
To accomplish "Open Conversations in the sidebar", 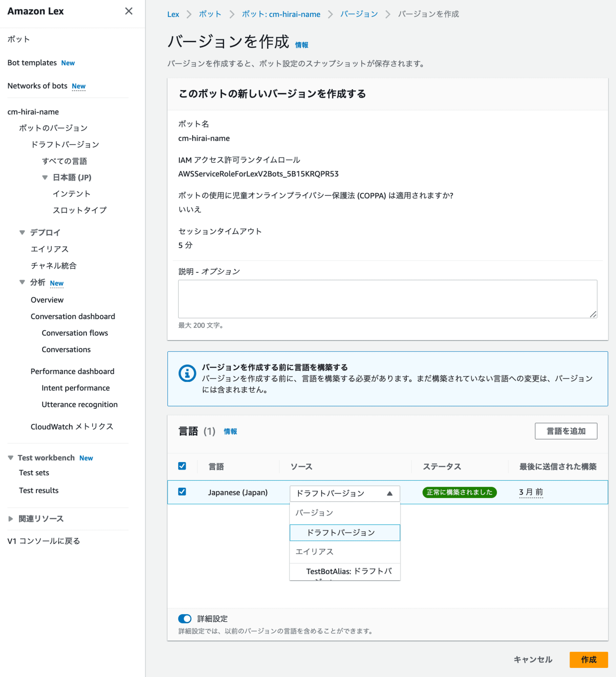I will 66,349.
